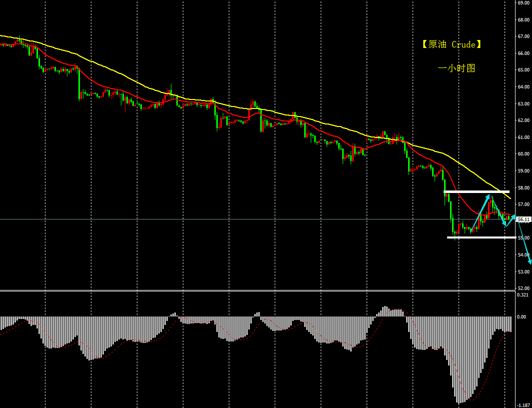Click the 64.00 price axis label

pos(524,87)
